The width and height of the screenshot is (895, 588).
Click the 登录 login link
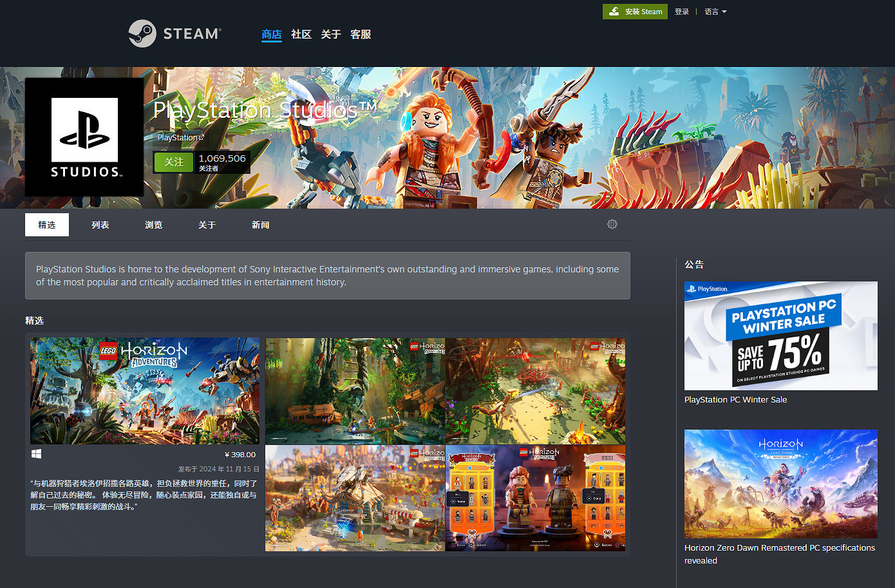tap(681, 12)
